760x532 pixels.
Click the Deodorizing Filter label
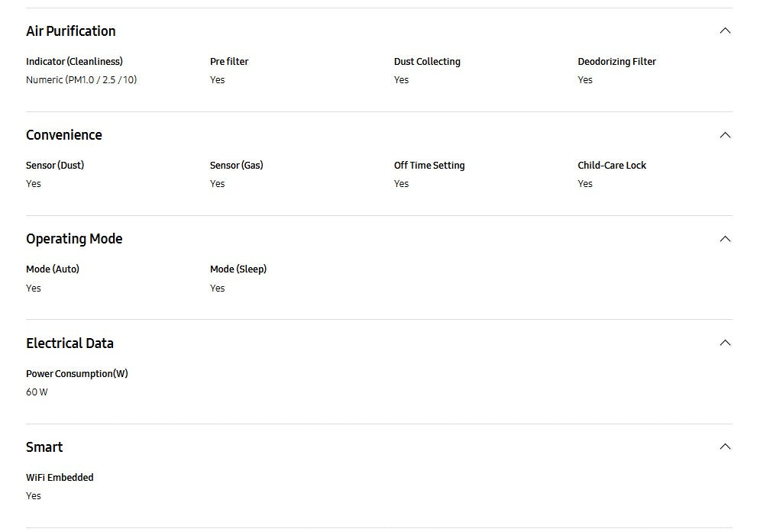click(616, 62)
